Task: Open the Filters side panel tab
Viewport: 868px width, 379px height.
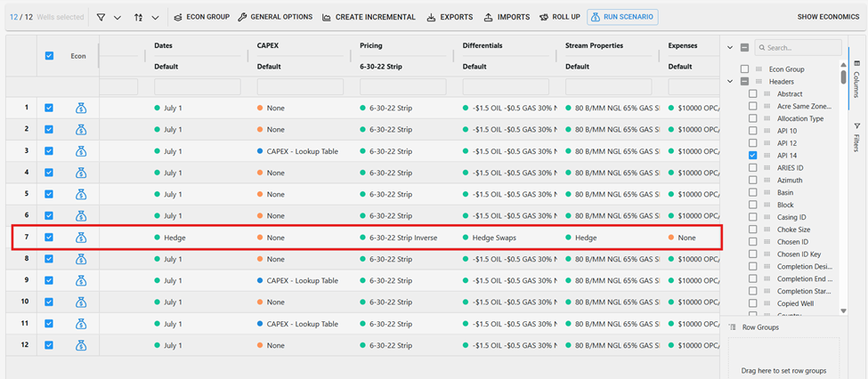Action: (x=856, y=137)
